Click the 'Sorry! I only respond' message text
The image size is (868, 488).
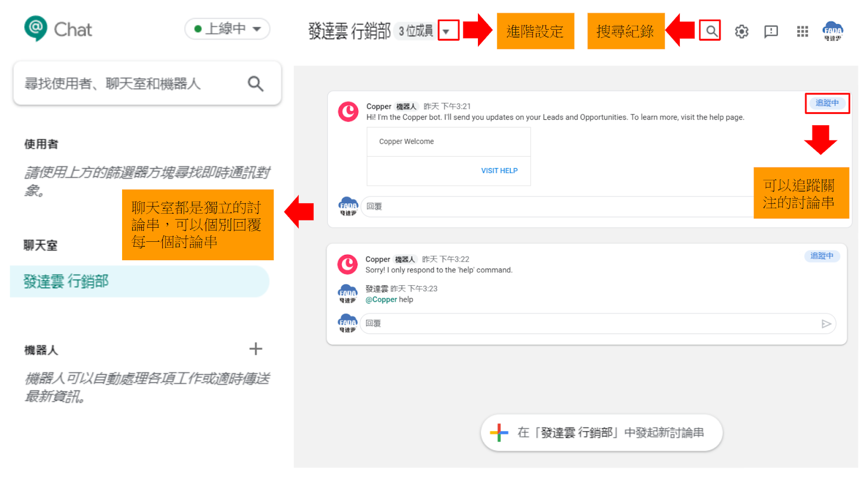point(439,270)
